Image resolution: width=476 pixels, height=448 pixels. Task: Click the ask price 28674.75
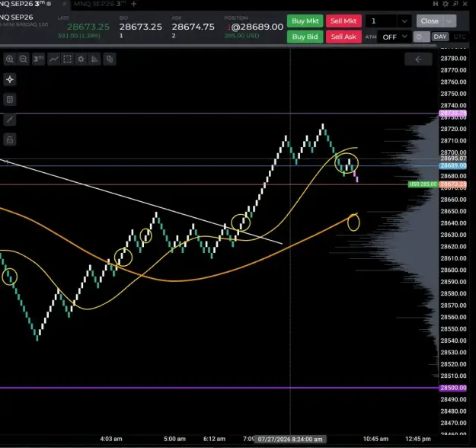[x=193, y=27]
